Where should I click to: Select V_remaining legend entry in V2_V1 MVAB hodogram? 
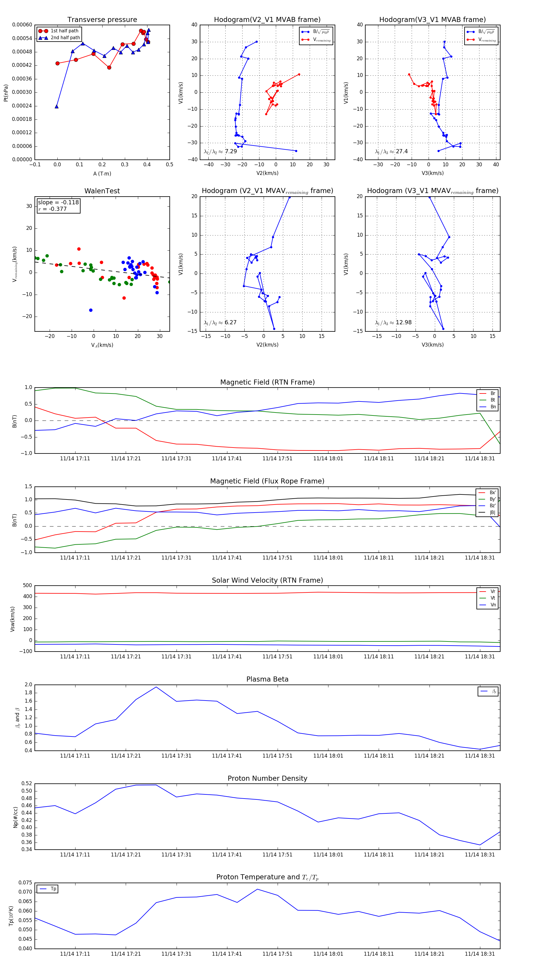pyautogui.click(x=316, y=39)
